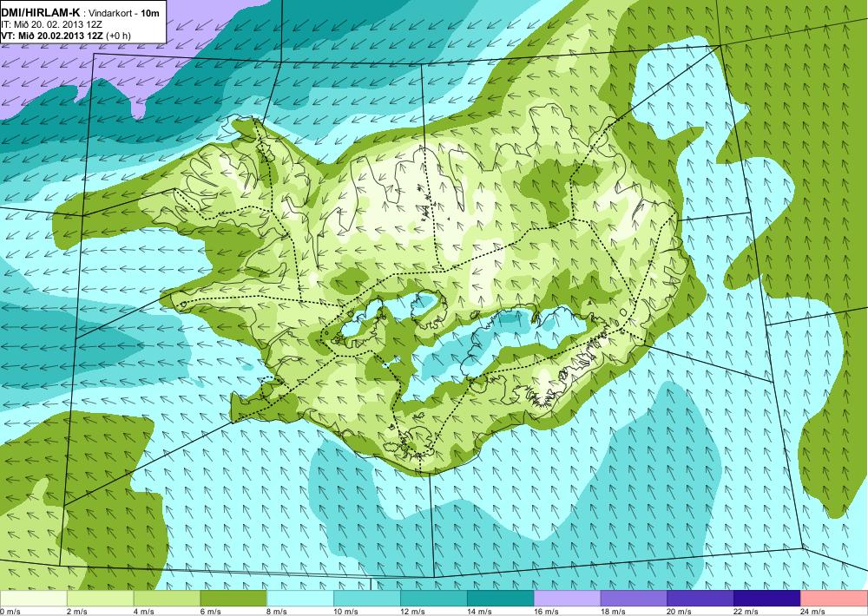Click the '18 m/s' legend label

point(613,612)
